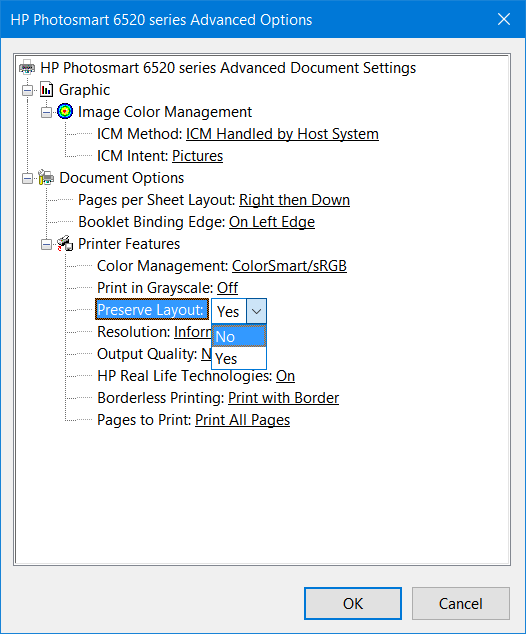Click the ICM Intent Pictures value

[197, 156]
